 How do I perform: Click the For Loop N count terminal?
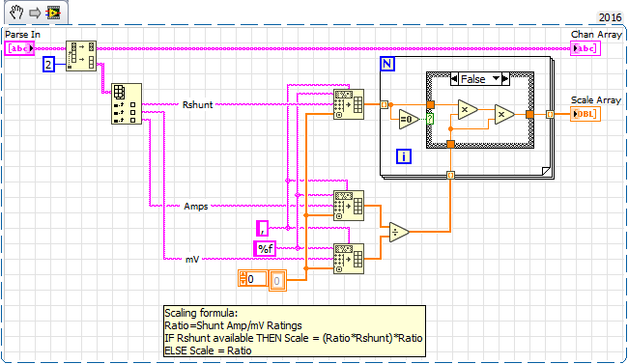(387, 64)
